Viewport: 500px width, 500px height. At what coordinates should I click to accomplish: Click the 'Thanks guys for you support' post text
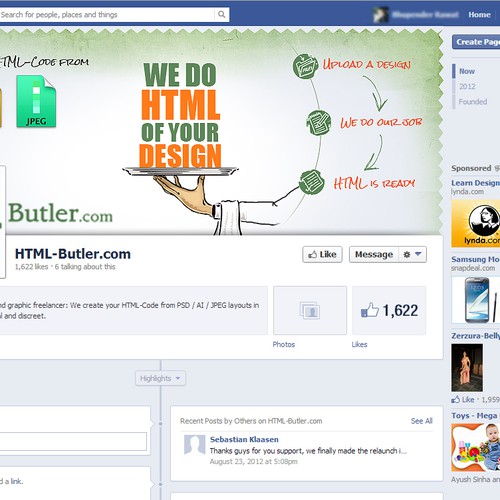[x=308, y=451]
